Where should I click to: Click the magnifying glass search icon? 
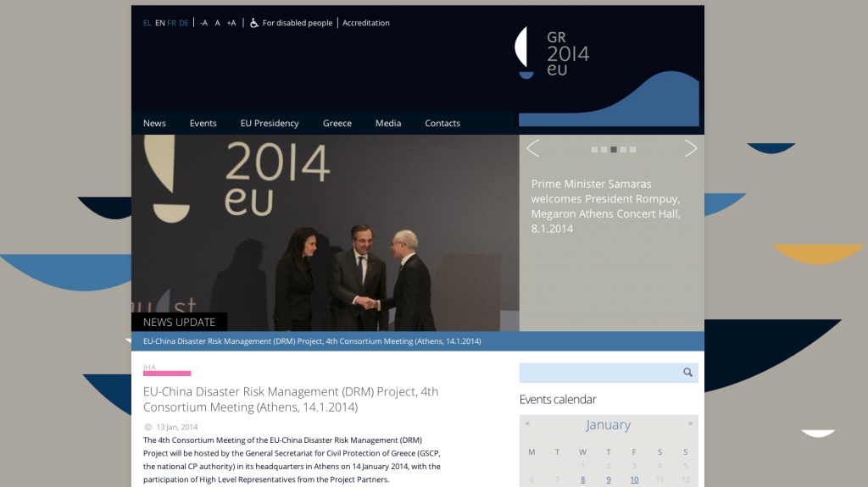click(x=687, y=373)
